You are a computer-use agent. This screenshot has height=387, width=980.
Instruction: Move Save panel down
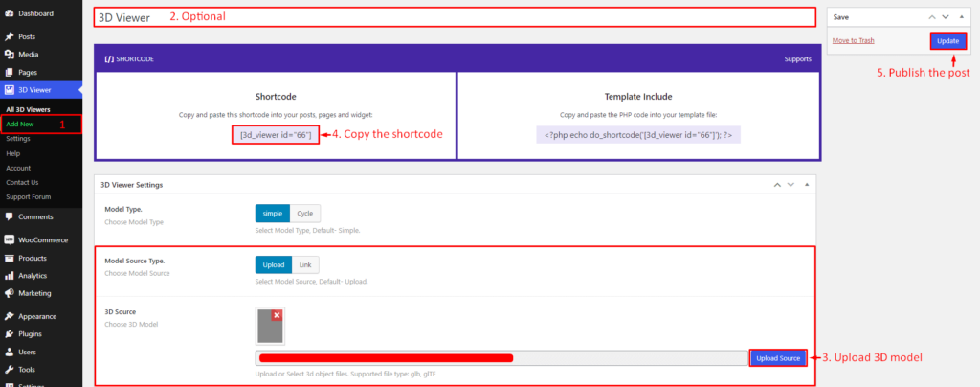pos(945,17)
